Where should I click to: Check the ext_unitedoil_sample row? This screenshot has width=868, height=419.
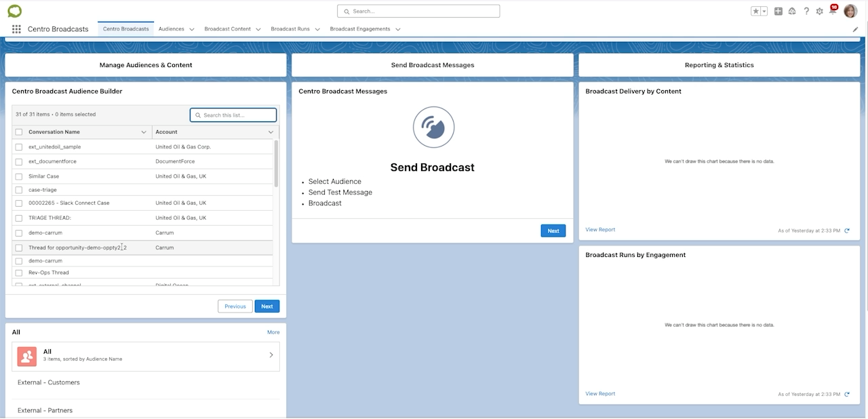pyautogui.click(x=19, y=147)
